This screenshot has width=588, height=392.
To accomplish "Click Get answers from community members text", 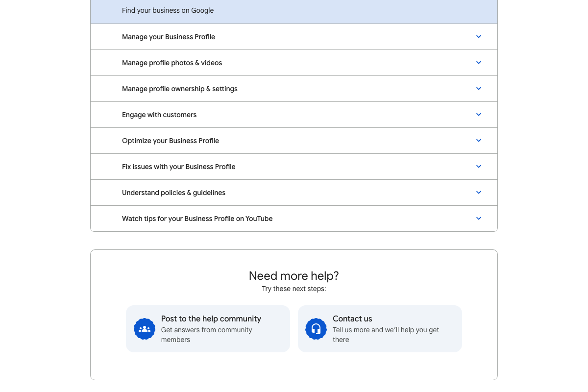I will pyautogui.click(x=207, y=335).
